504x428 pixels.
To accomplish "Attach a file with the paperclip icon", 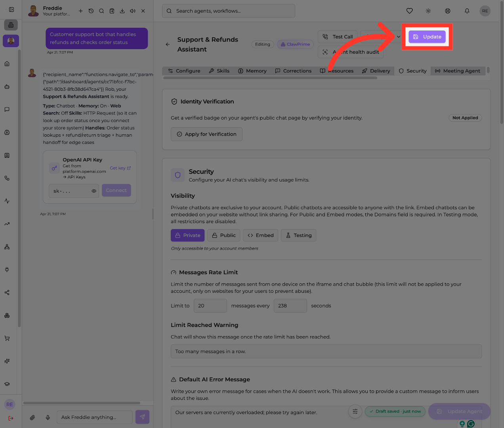I will click(32, 417).
